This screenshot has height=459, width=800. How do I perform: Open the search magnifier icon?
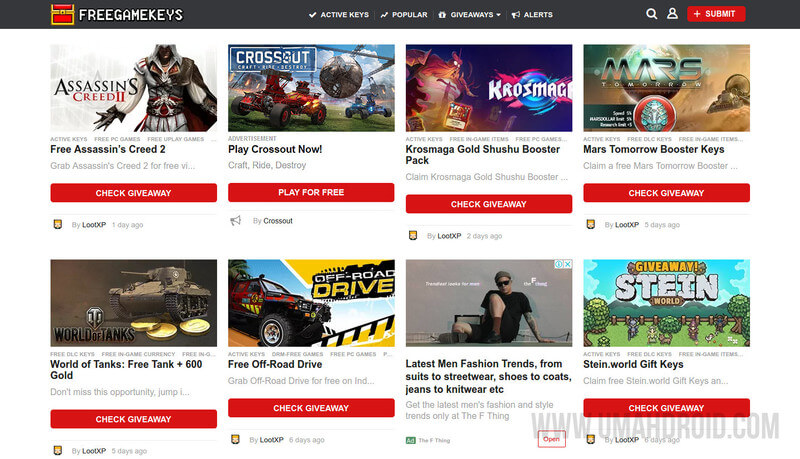652,14
